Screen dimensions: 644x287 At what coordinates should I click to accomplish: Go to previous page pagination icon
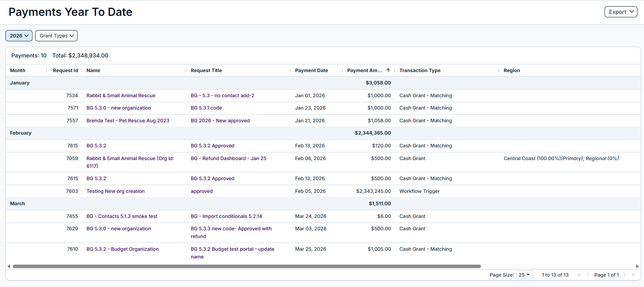588,275
